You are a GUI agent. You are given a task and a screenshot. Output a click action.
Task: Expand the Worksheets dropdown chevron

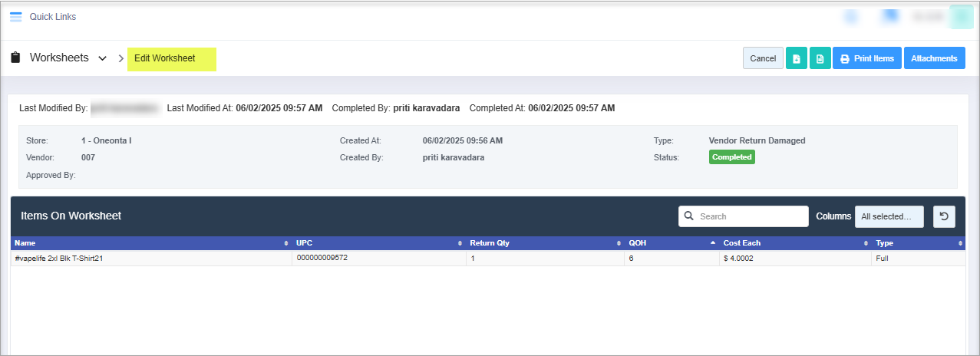(x=102, y=59)
